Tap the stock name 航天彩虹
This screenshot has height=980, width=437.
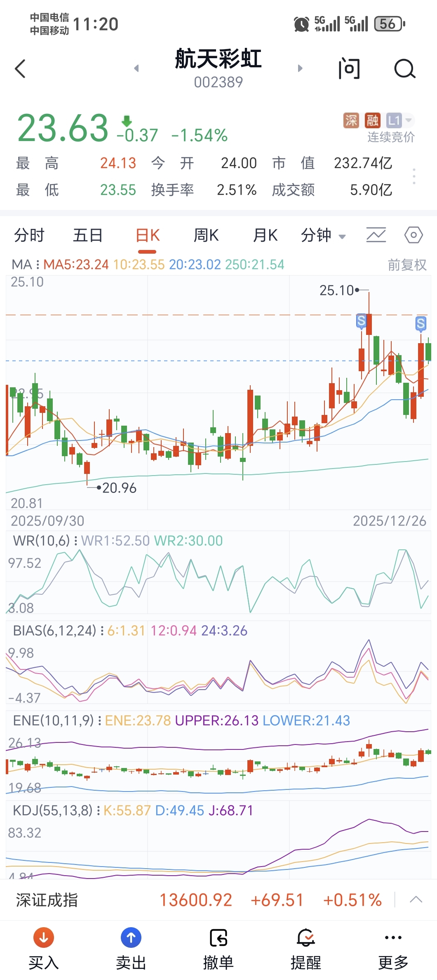[x=218, y=59]
